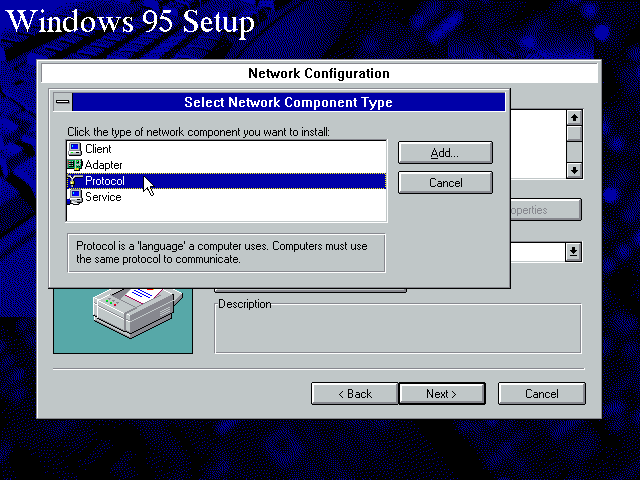This screenshot has width=640, height=480.
Task: Click the Client computer icon
Action: click(x=74, y=149)
